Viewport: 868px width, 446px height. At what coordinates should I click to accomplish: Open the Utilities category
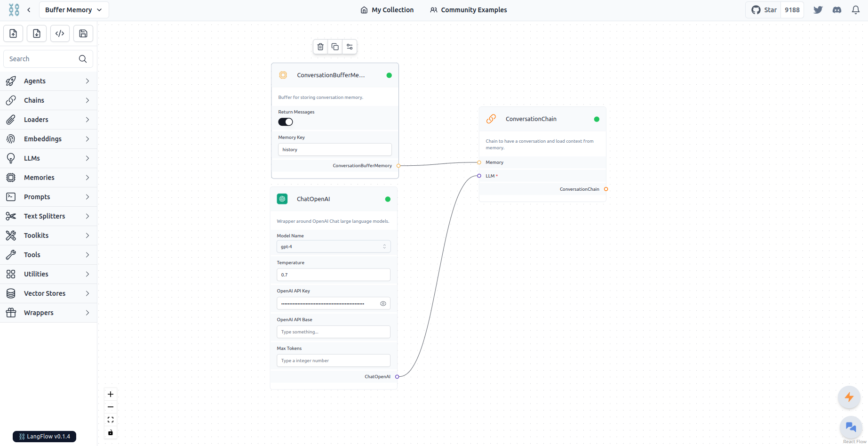click(x=48, y=274)
